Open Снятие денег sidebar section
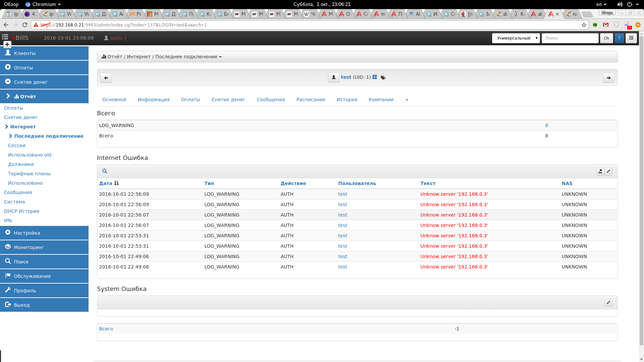This screenshot has height=362, width=644. 44,82
